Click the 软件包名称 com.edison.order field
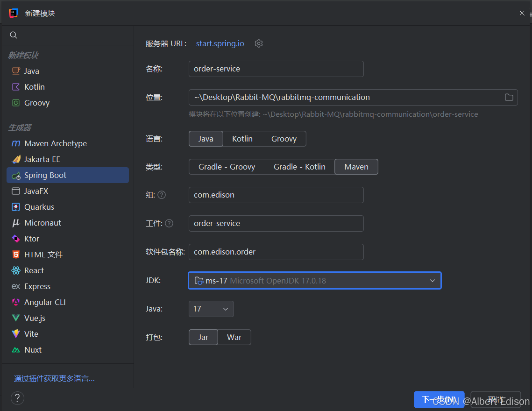Viewport: 532px width, 411px height. [276, 252]
